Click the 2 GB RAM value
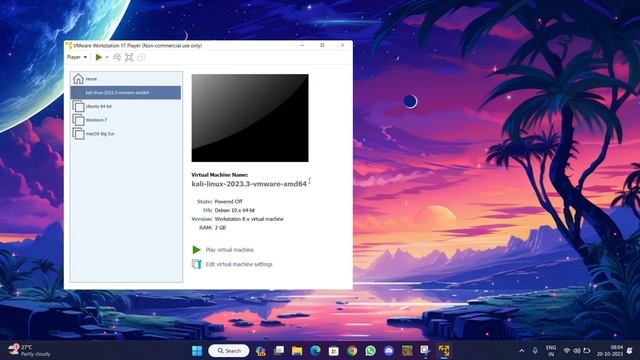This screenshot has width=640, height=360. click(x=220, y=228)
